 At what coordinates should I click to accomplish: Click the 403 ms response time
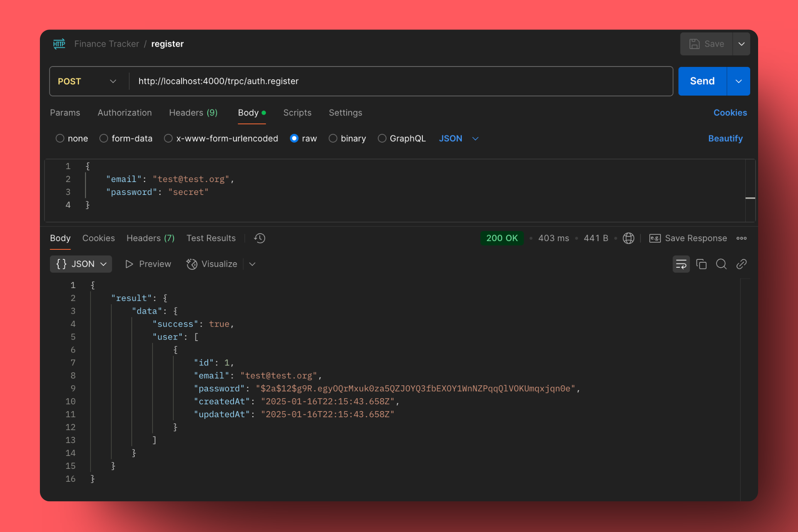[554, 238]
